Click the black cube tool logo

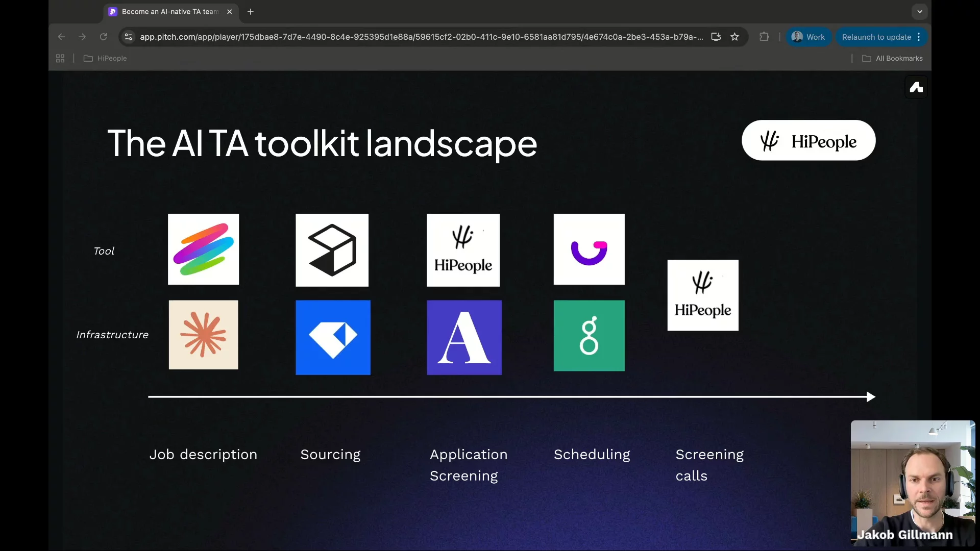click(x=332, y=250)
